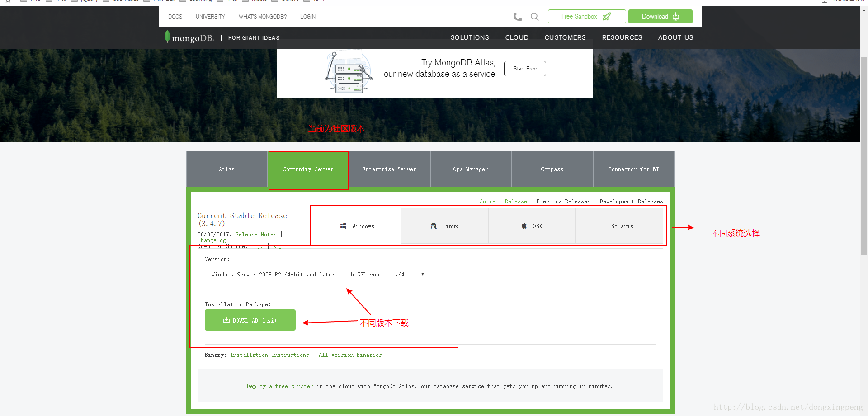Click the Previous Releases link
Screen dimensions: 868x416
click(x=563, y=201)
